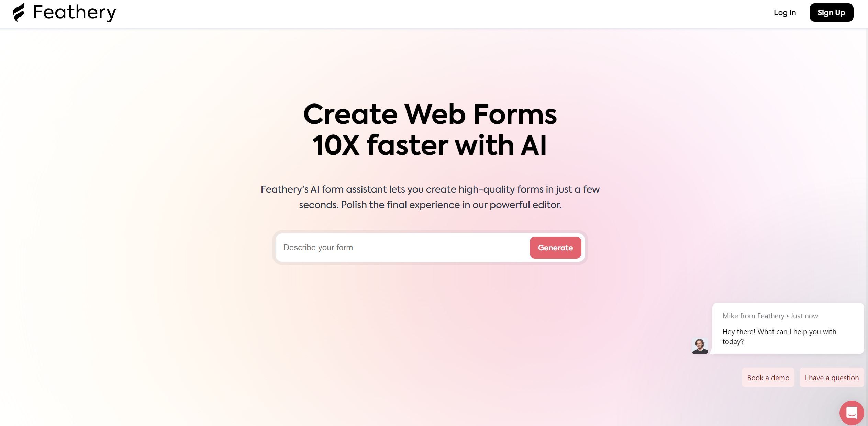Click the 'Book a demo' quick reply button
The image size is (868, 426).
[768, 377]
